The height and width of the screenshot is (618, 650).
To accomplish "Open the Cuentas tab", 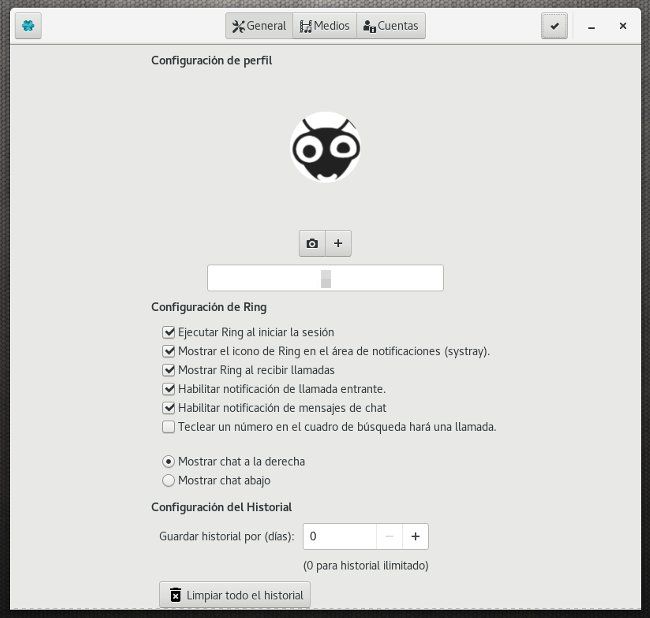I will tap(391, 26).
